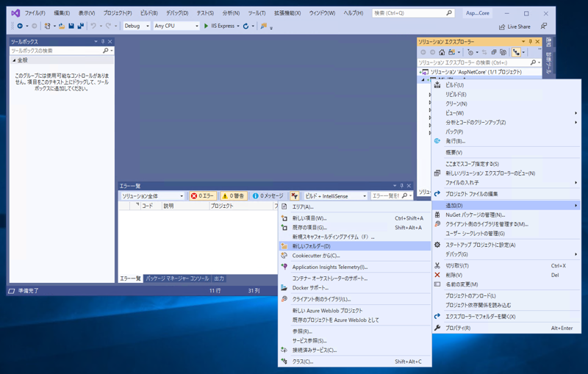Choose プロパティ(R) from the context menu
This screenshot has height=374, width=588.
click(x=506, y=328)
